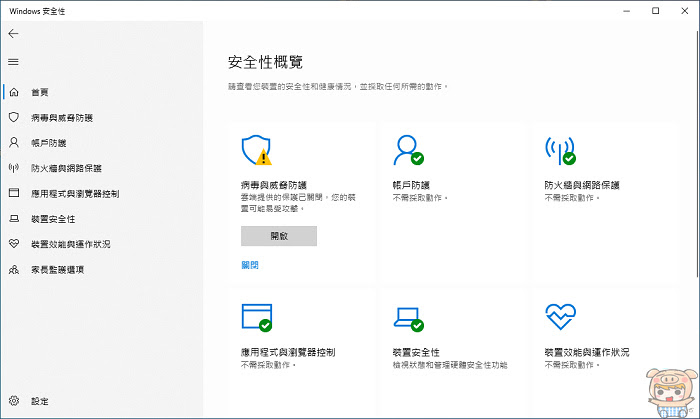Image resolution: width=700 pixels, height=419 pixels.
Task: Minimize the Windows 安全性 window
Action: pos(627,11)
